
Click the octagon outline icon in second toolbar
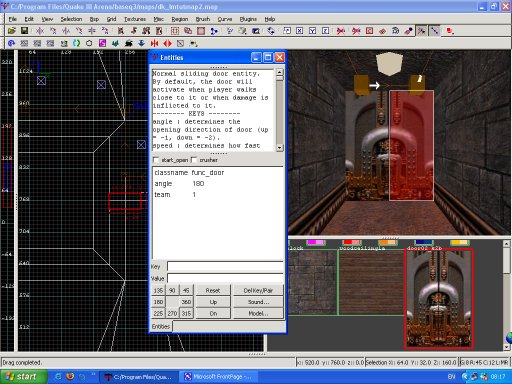point(89,43)
